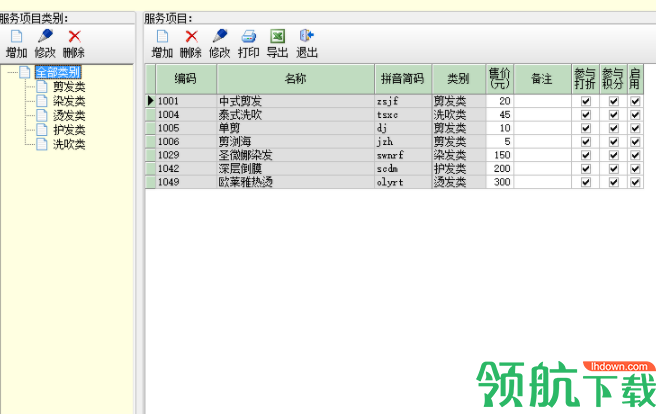This screenshot has width=656, height=414.
Task: Toggle 参与积分 for 中式剪发 row
Action: click(x=614, y=101)
